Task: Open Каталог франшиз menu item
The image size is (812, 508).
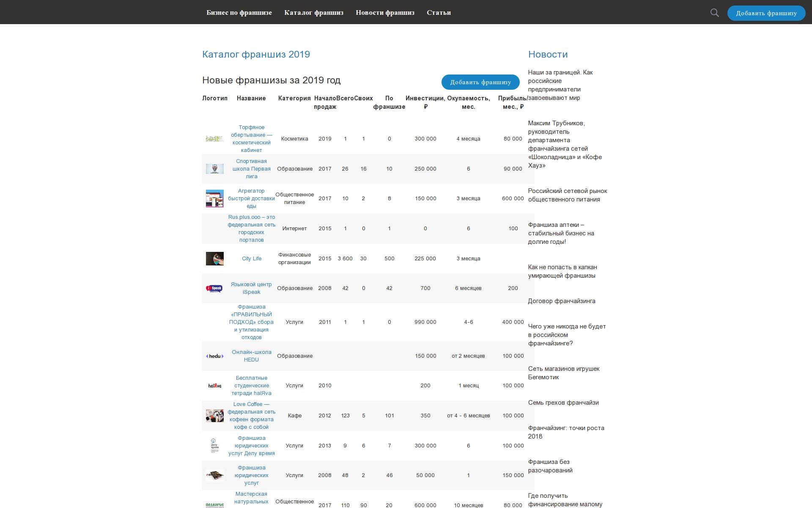Action: [314, 13]
